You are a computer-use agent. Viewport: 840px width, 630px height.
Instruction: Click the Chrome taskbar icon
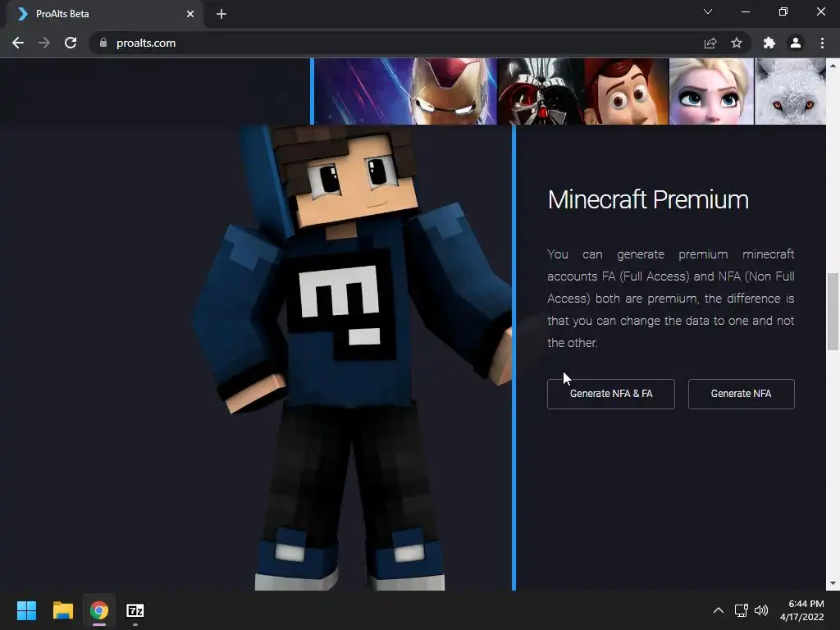[x=99, y=610]
